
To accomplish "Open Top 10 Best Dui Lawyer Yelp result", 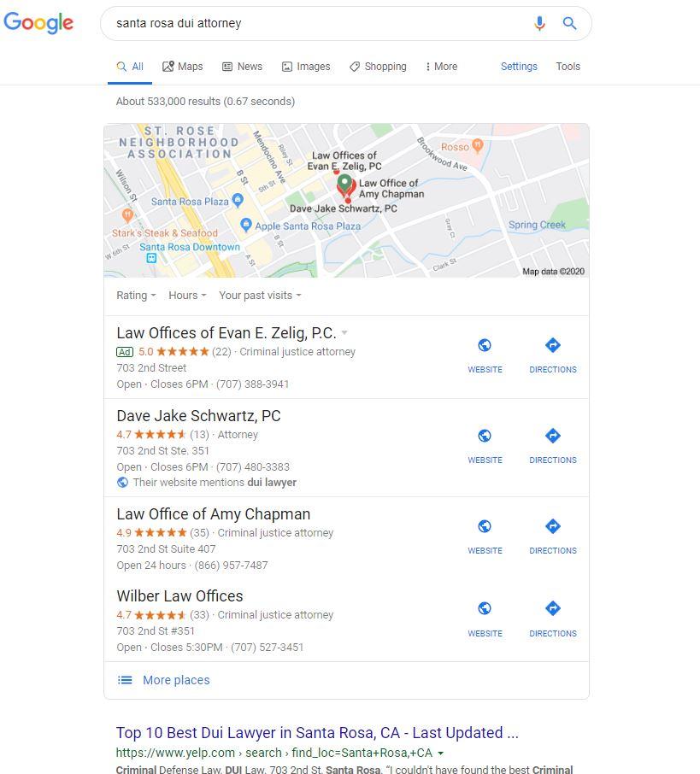I will click(317, 732).
